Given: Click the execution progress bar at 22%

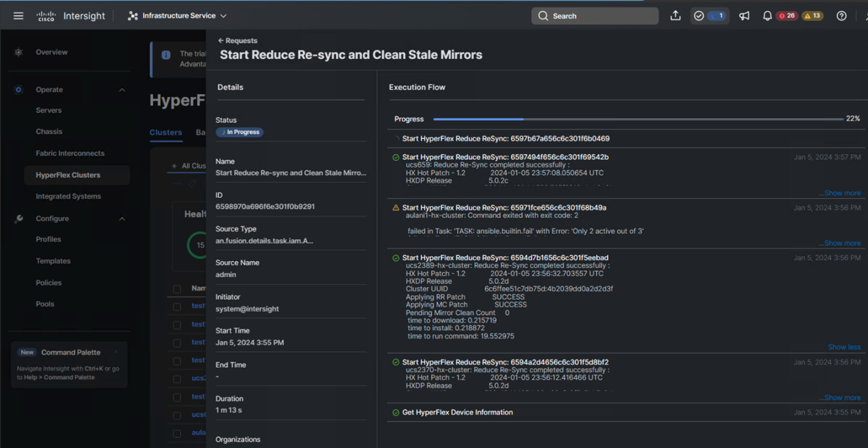Looking at the screenshot, I should point(638,119).
